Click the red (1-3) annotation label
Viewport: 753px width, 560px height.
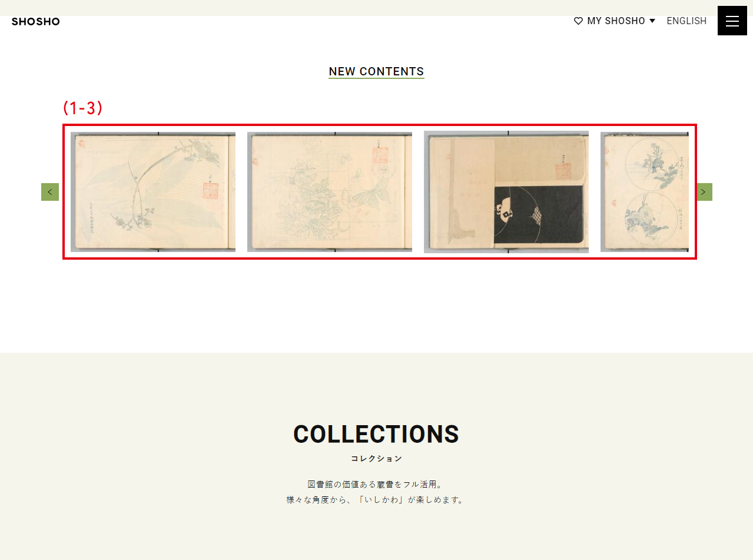[x=82, y=108]
